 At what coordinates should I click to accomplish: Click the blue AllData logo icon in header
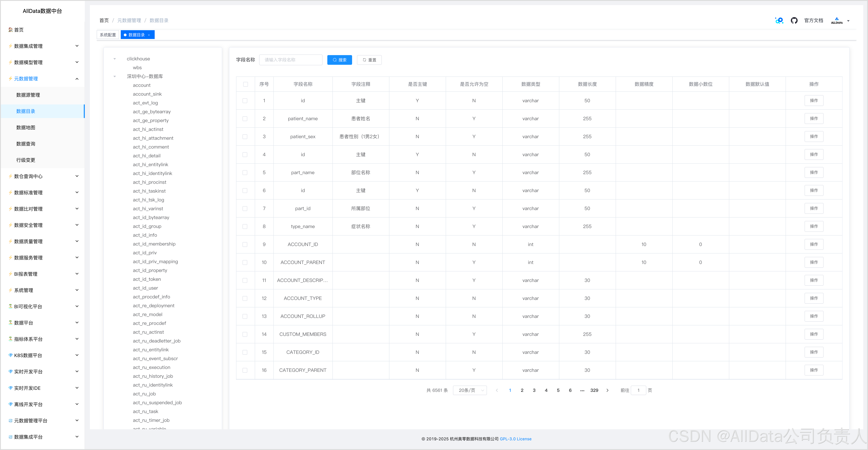(779, 21)
